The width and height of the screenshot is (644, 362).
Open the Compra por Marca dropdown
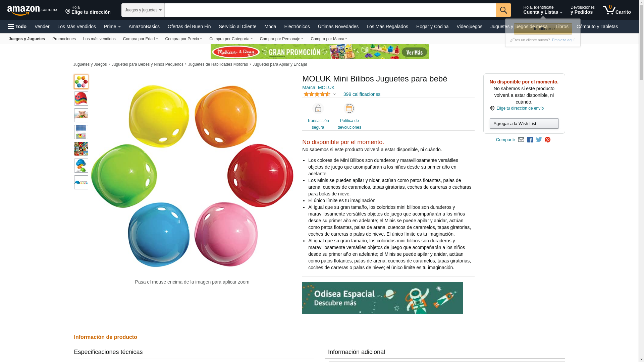pos(329,39)
